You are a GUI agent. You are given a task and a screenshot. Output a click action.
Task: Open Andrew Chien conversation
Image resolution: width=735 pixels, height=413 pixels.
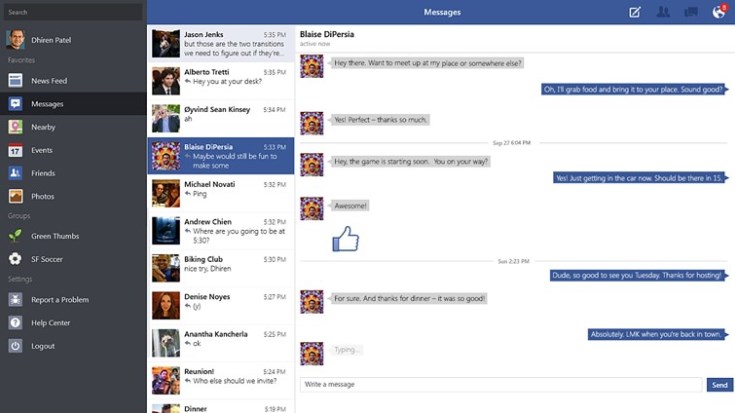coord(221,231)
